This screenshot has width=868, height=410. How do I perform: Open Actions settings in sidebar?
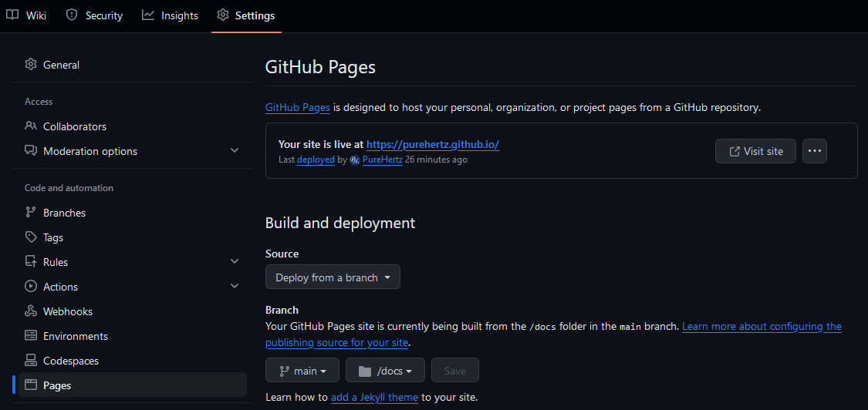coord(133,287)
